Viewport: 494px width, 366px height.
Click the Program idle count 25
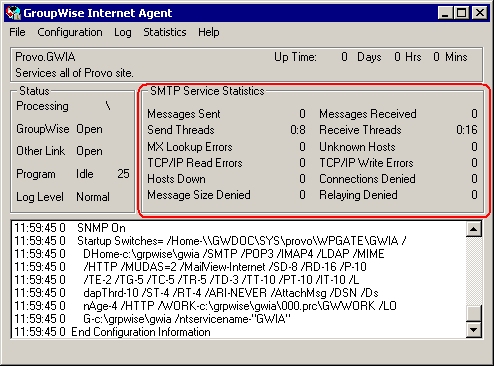pos(123,174)
